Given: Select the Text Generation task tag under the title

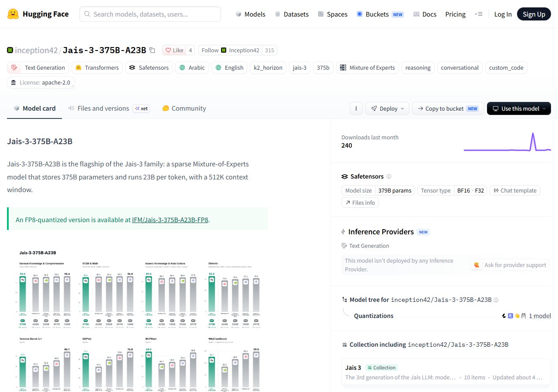Looking at the screenshot, I should tap(38, 68).
